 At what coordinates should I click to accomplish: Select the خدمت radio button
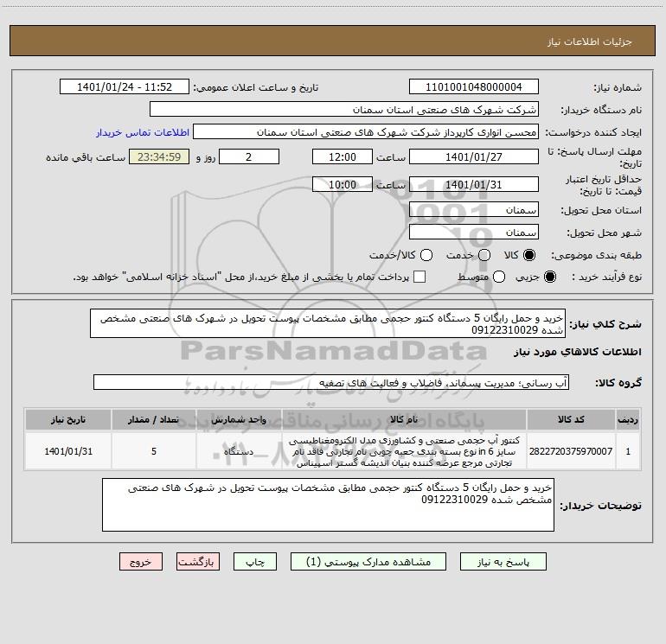tap(484, 255)
